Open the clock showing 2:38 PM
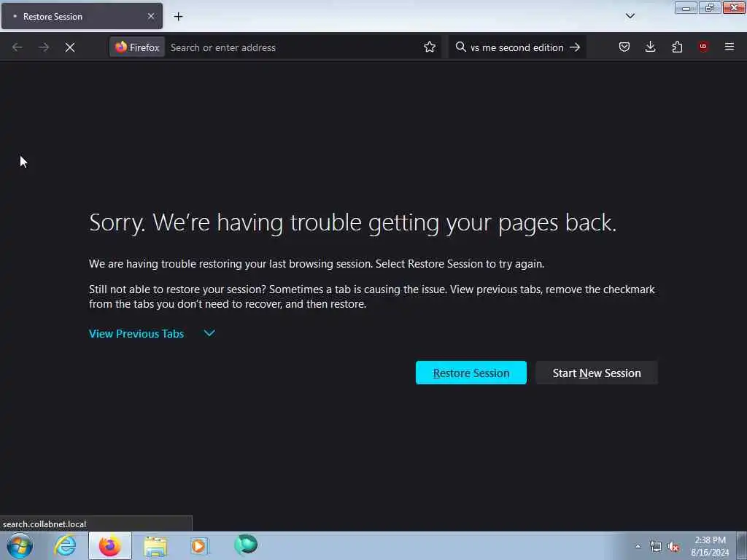 click(710, 546)
